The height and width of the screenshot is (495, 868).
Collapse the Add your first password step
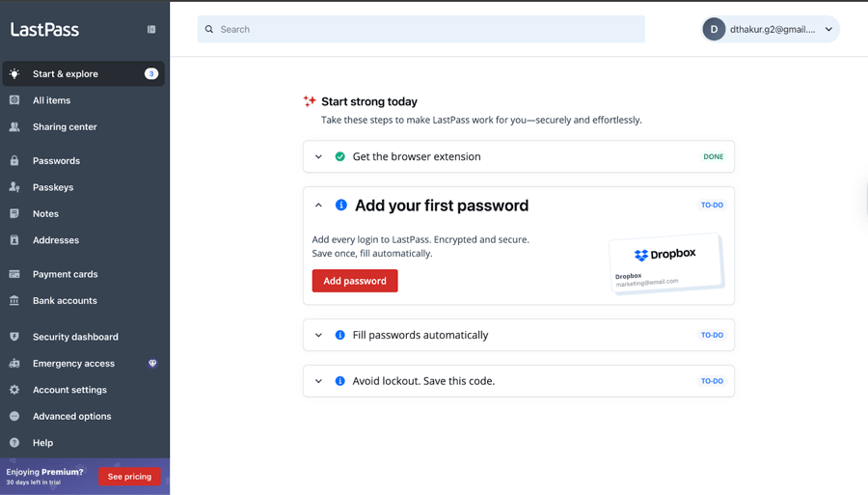click(318, 206)
